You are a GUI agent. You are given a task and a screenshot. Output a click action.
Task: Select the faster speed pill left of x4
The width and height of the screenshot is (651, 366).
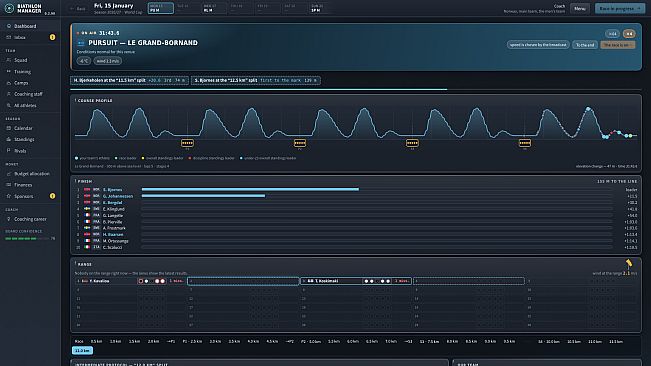[612, 34]
